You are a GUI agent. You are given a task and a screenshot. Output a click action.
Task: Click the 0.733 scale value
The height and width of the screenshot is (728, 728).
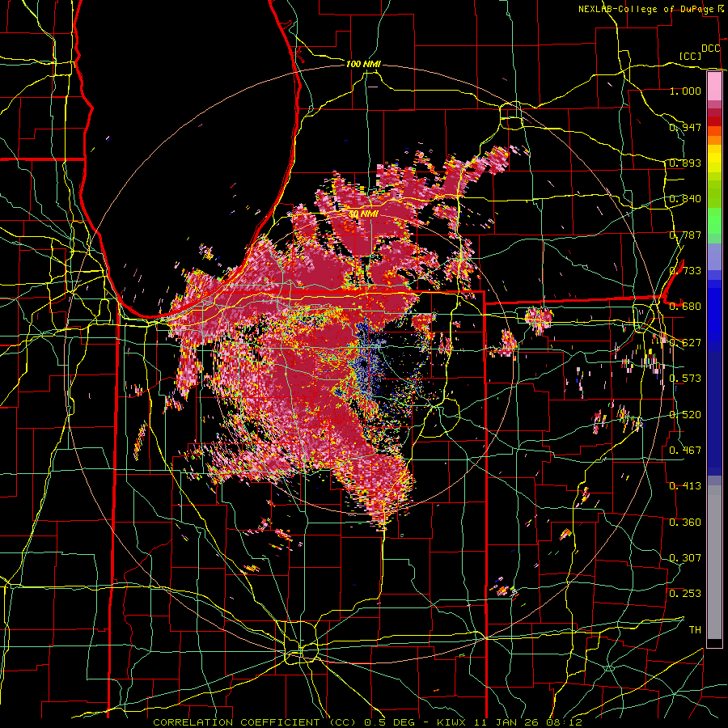(685, 271)
